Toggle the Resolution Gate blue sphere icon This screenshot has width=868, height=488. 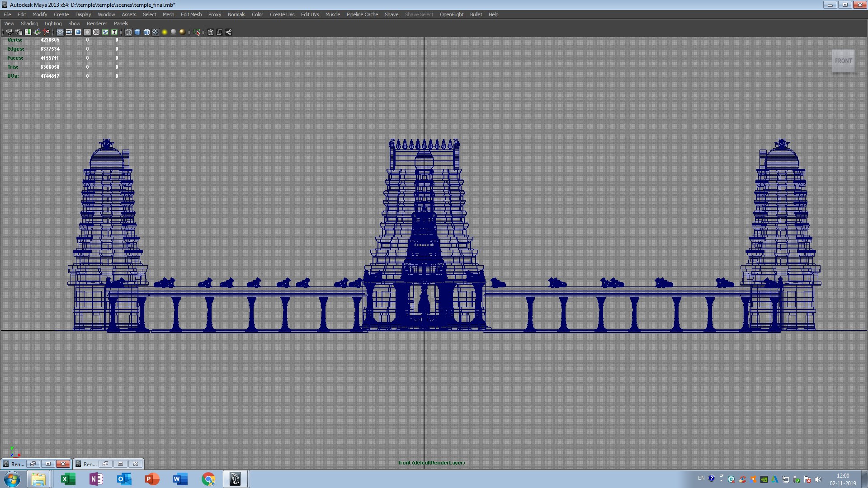pyautogui.click(x=78, y=32)
